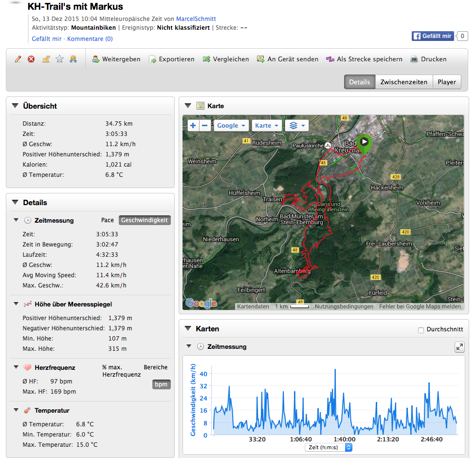The image size is (476, 458).
Task: Switch to the Player tab
Action: coord(446,82)
